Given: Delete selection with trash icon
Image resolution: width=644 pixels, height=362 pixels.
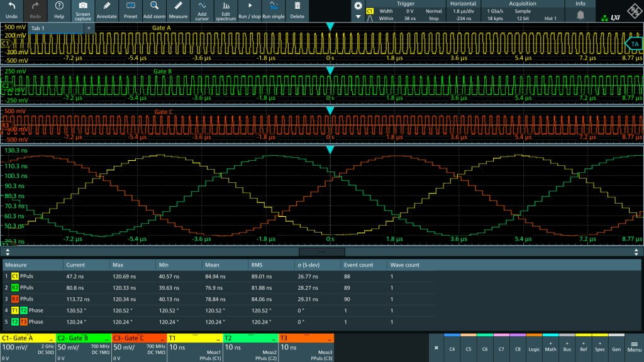Looking at the screenshot, I should (x=297, y=9).
